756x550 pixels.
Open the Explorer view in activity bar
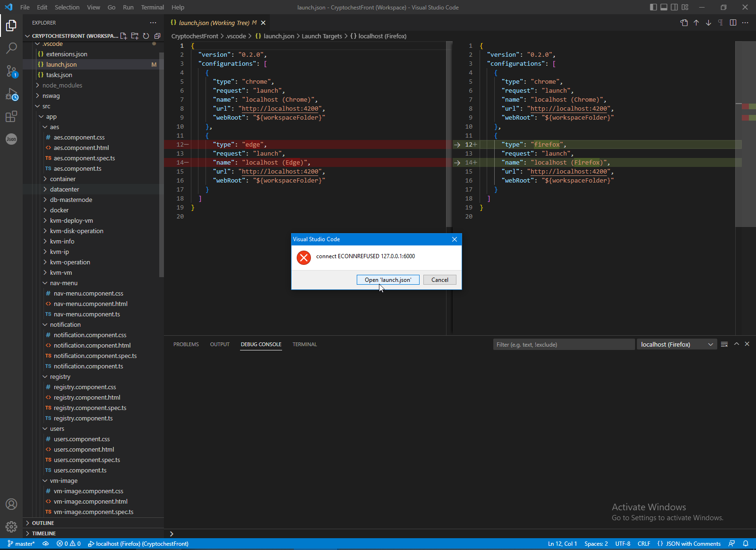11,26
